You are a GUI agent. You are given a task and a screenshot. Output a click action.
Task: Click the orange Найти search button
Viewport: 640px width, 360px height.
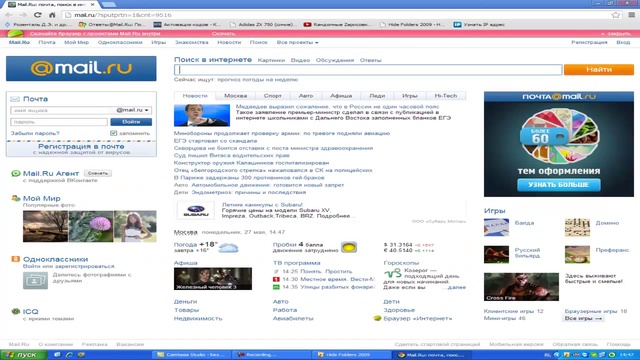point(599,70)
